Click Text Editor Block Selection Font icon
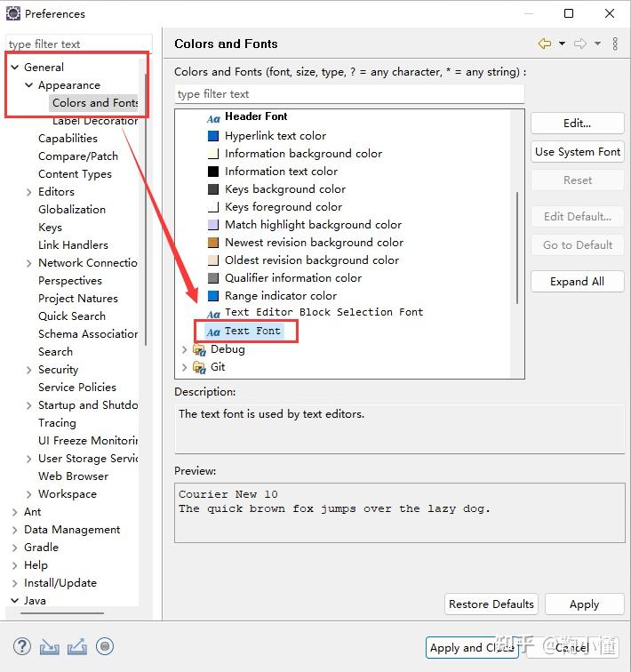This screenshot has height=672, width=631. point(213,314)
